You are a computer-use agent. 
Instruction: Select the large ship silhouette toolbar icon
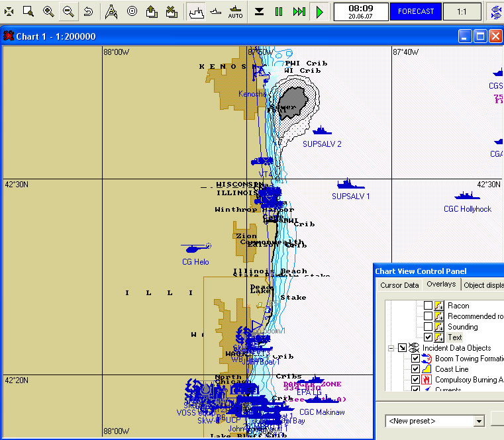point(196,12)
